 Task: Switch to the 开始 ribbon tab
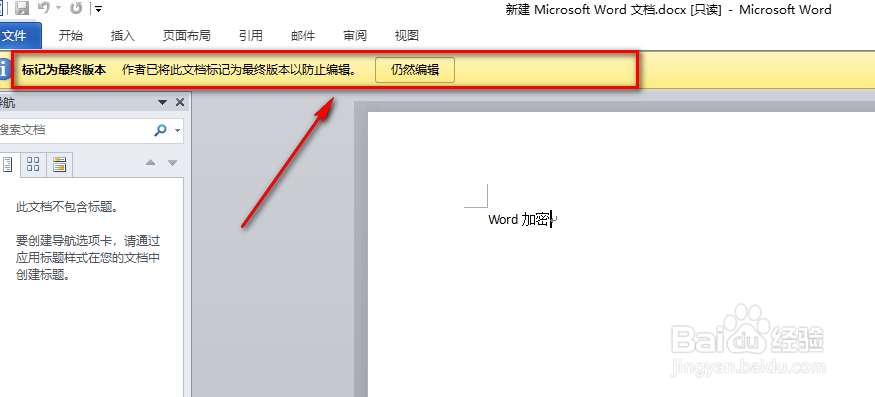click(x=71, y=36)
